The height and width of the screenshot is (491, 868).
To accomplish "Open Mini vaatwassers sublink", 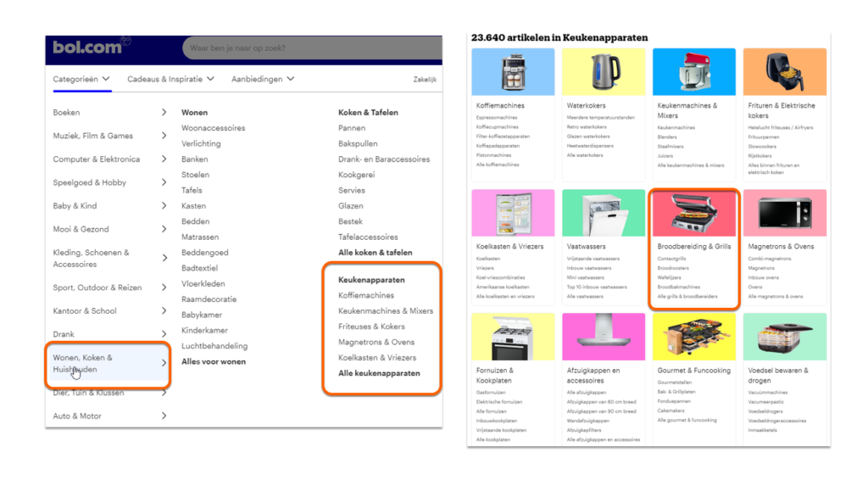I will click(x=586, y=278).
